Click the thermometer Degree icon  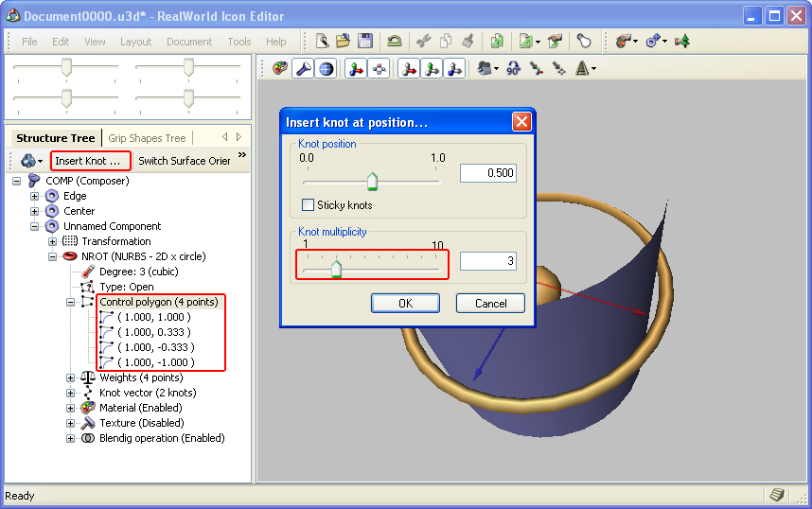(88, 272)
